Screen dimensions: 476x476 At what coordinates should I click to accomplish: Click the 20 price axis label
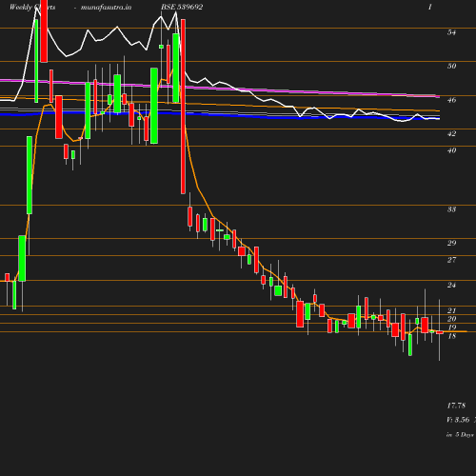(451, 319)
